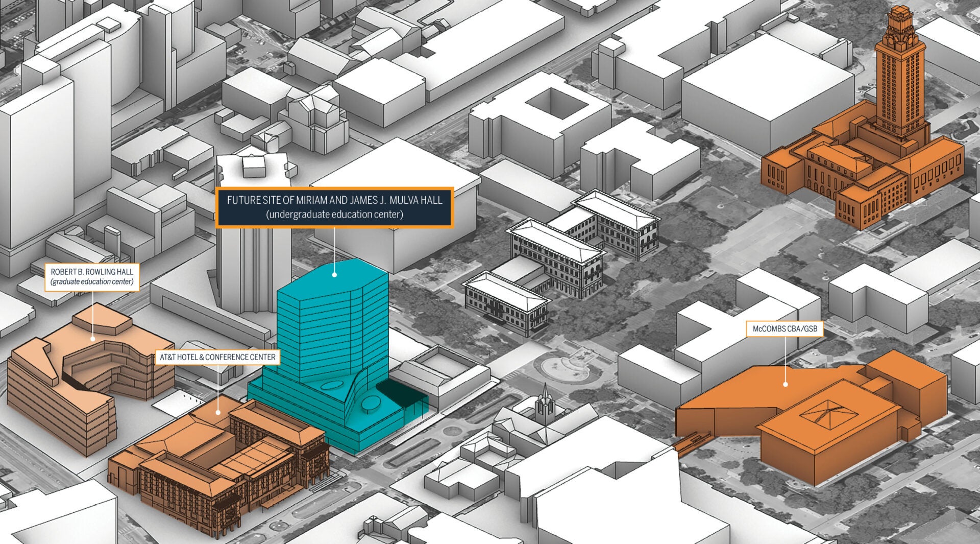This screenshot has width=980, height=544.
Task: Select the Robert B. Rowling Hall label
Action: click(92, 277)
